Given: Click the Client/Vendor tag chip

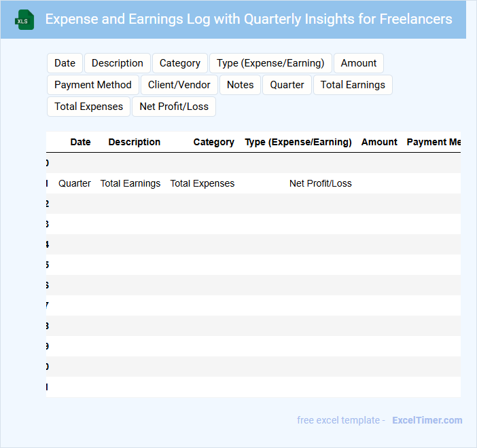Looking at the screenshot, I should (179, 85).
